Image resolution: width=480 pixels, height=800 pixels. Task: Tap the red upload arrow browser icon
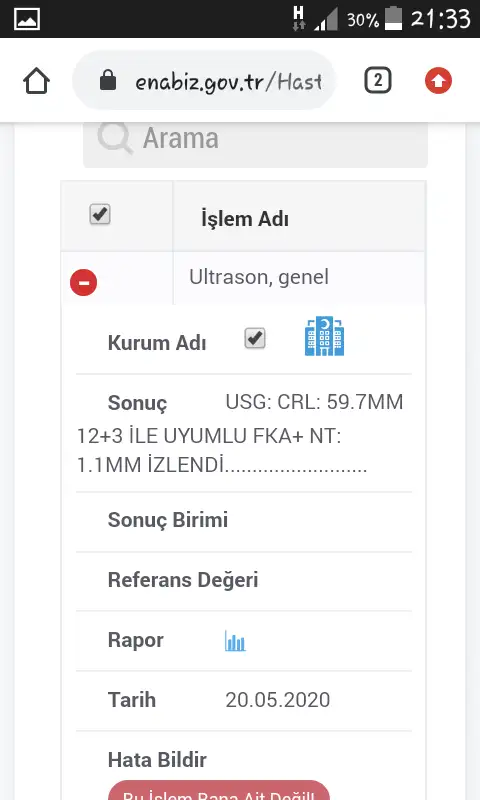click(x=438, y=81)
